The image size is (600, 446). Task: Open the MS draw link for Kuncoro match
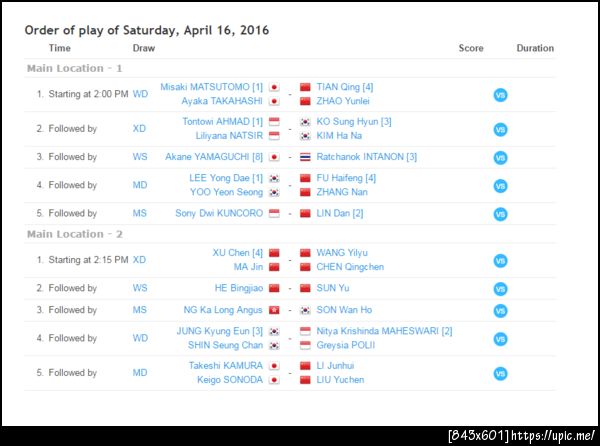(x=140, y=213)
